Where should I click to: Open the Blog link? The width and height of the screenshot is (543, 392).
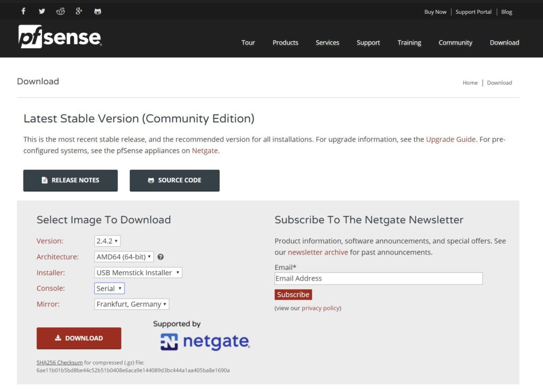coord(506,12)
